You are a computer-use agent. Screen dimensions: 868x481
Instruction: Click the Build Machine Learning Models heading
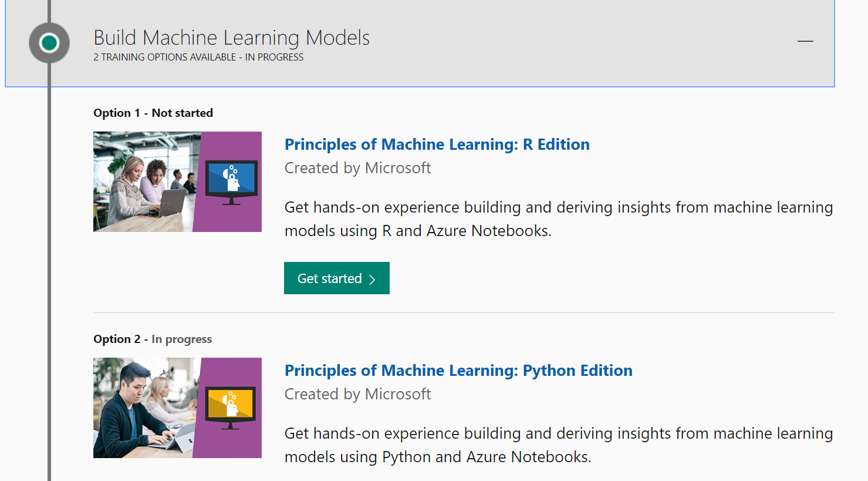click(x=232, y=38)
